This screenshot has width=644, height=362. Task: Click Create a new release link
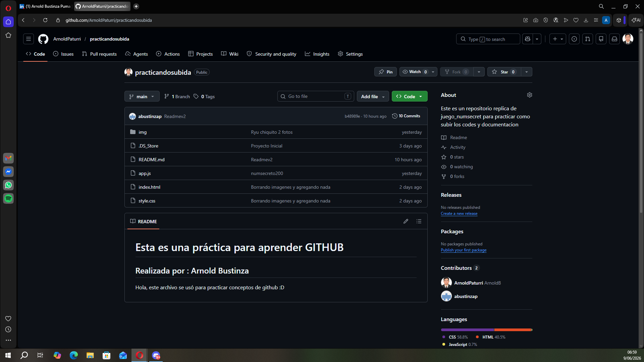point(459,214)
